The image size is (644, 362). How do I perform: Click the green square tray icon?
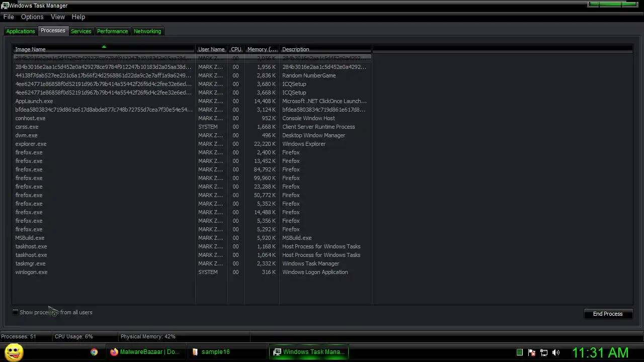520,352
